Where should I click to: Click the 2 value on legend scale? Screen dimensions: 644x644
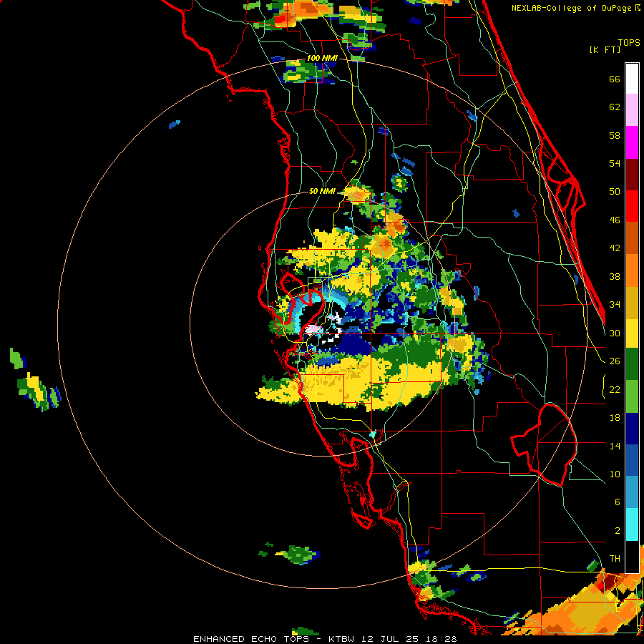coord(617,530)
